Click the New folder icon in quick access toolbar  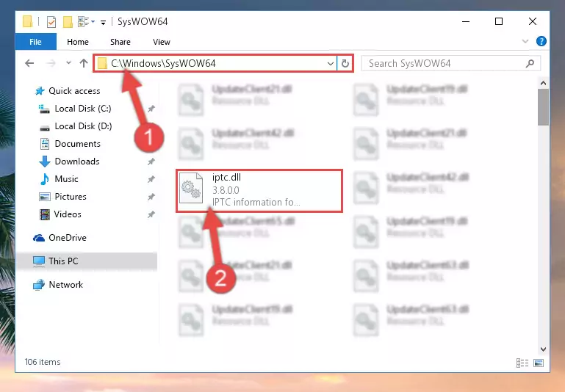click(68, 22)
